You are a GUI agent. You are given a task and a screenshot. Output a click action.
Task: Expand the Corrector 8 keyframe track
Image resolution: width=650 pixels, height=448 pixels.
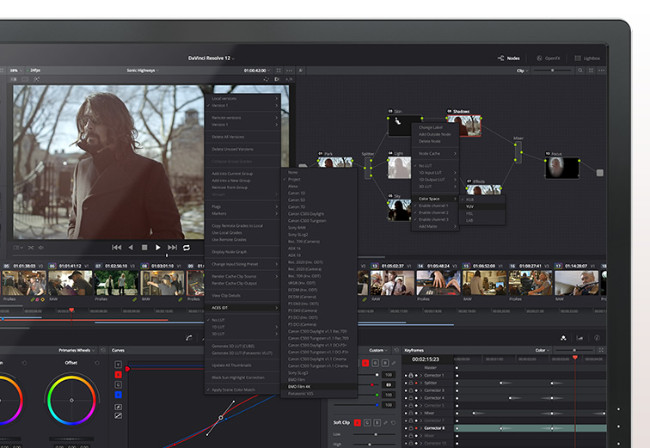(421, 428)
